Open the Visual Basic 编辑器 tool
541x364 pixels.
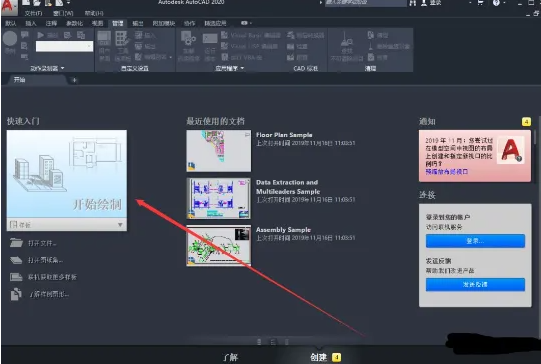[x=251, y=35]
